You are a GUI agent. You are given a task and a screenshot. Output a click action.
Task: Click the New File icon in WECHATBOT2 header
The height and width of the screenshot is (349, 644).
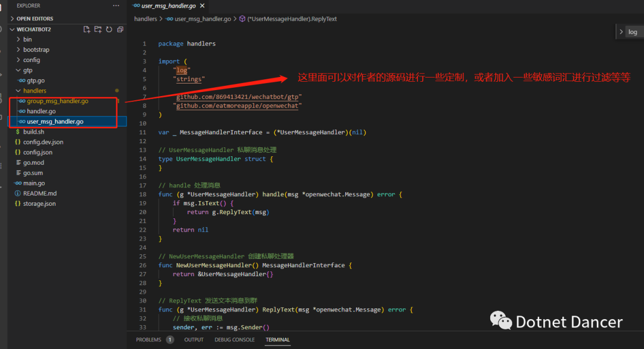86,29
